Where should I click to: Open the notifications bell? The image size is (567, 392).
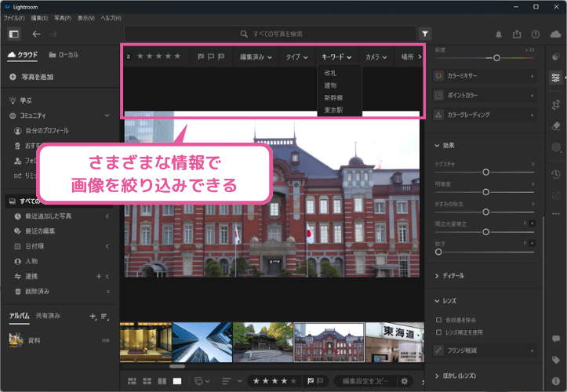[x=498, y=34]
